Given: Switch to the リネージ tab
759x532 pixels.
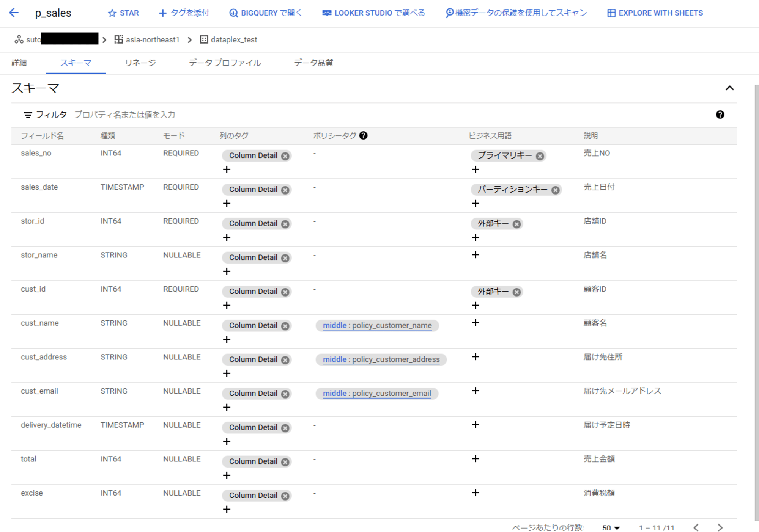Looking at the screenshot, I should (x=140, y=63).
